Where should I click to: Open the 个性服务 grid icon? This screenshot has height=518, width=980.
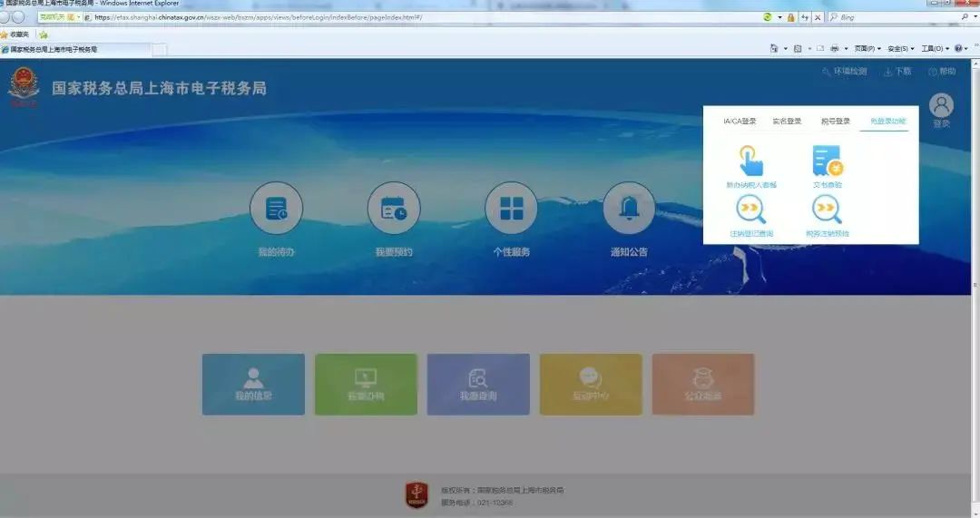pos(511,208)
